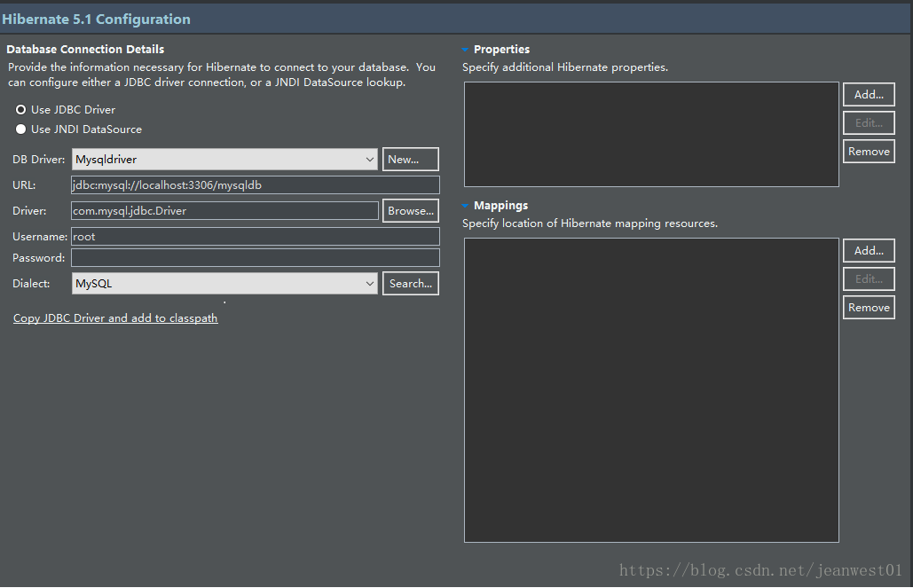
Task: Collapse the Properties section triangle
Action: coord(465,50)
